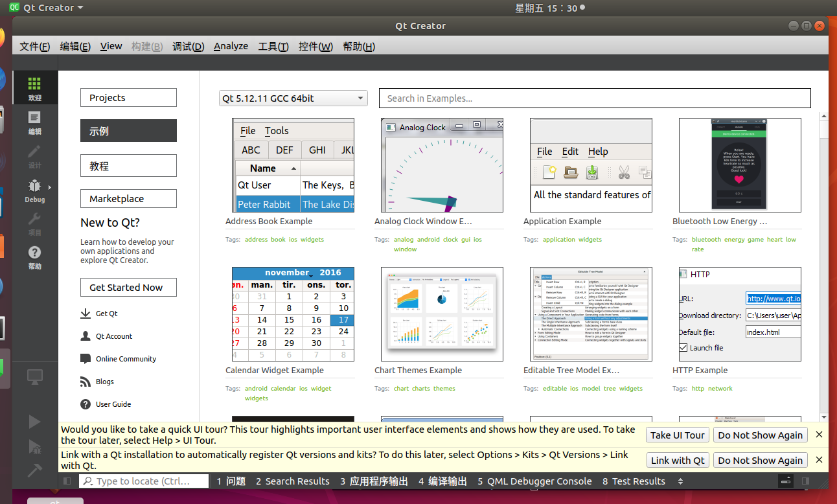Screen dimensions: 837x504
Task: Toggle the right output panel icon
Action: tap(805, 481)
